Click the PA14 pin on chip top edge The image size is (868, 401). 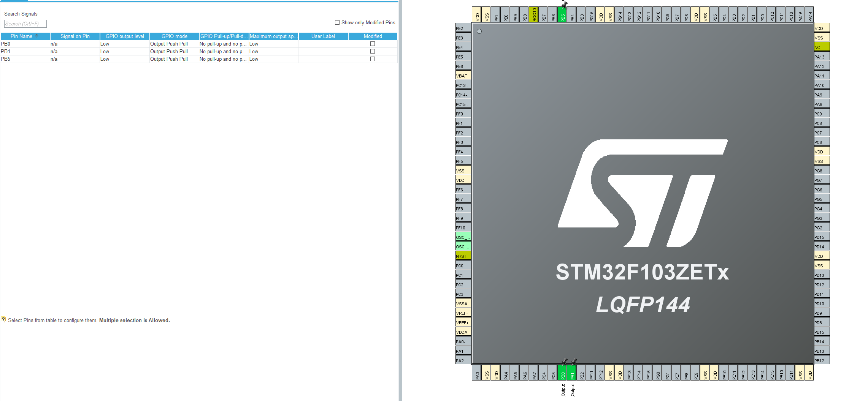click(809, 14)
